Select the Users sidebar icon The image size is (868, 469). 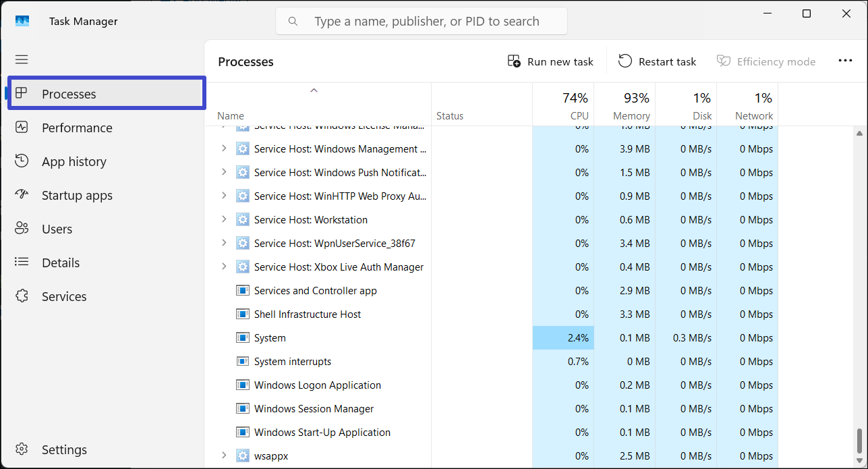tap(22, 229)
